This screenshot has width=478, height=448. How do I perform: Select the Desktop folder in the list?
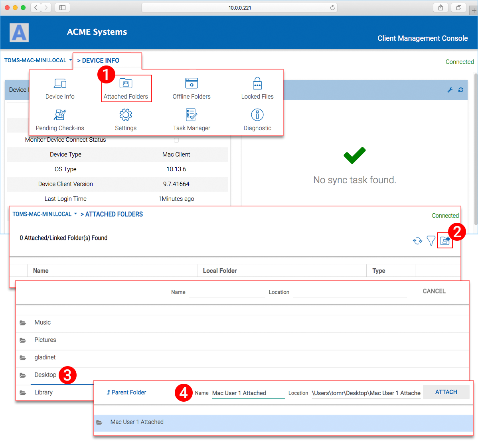[45, 375]
